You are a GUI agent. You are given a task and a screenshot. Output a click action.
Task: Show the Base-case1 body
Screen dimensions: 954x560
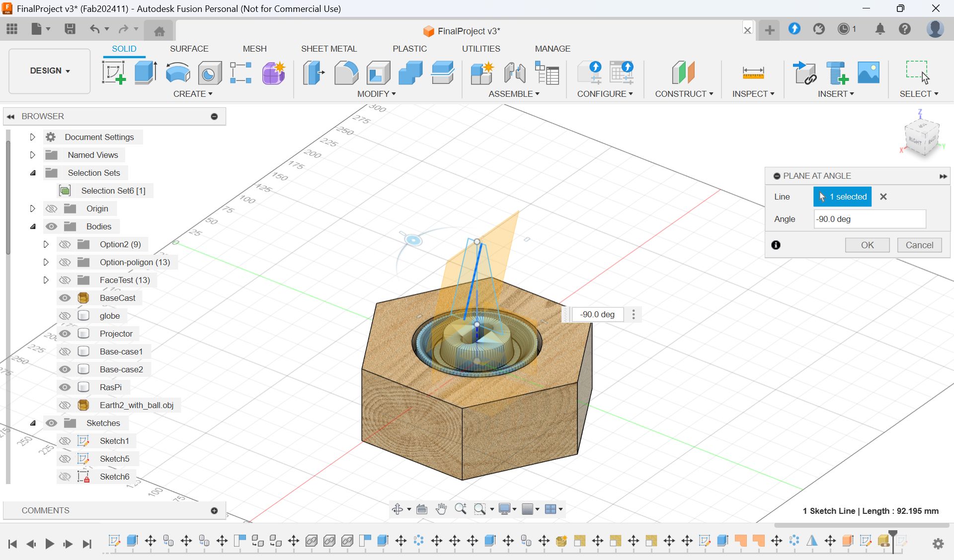coord(65,351)
